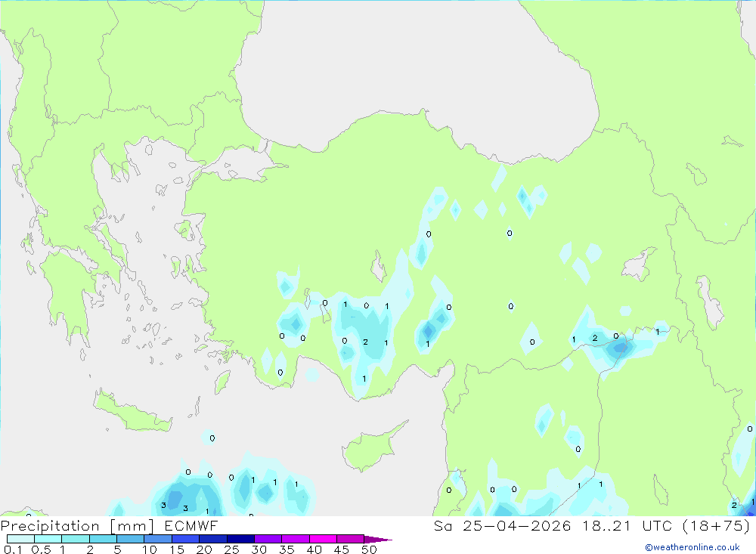The width and height of the screenshot is (756, 554).
Task: Pick the 1–2 mm legend swatch
Action: click(76, 539)
